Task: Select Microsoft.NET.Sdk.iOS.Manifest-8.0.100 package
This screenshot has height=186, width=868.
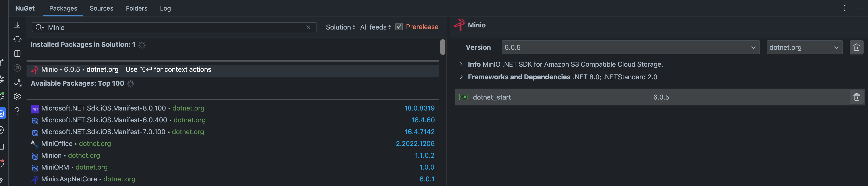Action: [x=232, y=108]
